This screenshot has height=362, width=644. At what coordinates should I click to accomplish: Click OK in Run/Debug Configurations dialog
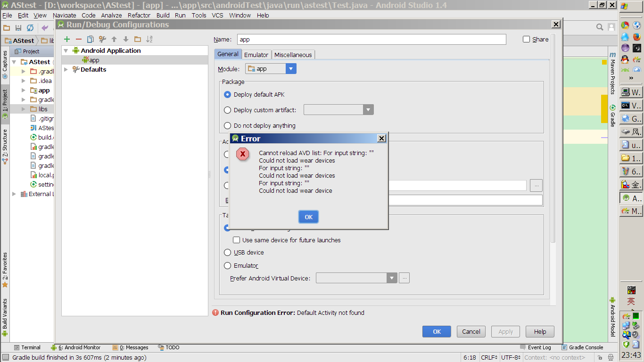tap(437, 331)
